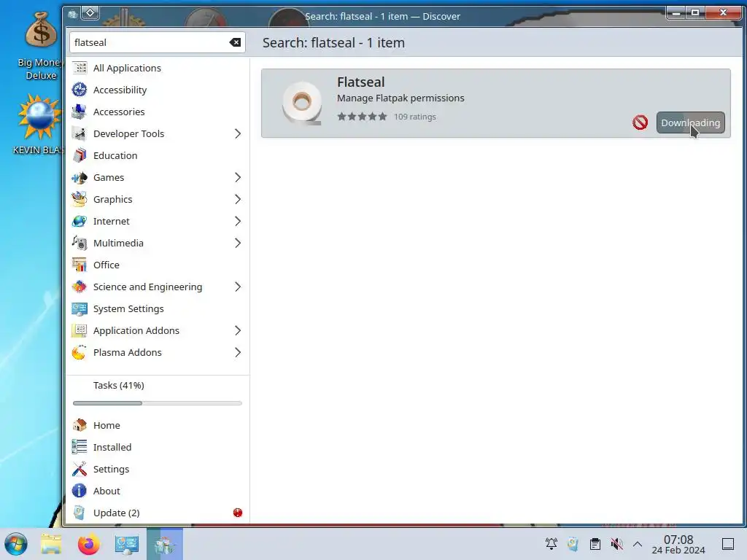Viewport: 747px width, 560px height.
Task: Expand the Games subcategories arrow
Action: coord(238,178)
